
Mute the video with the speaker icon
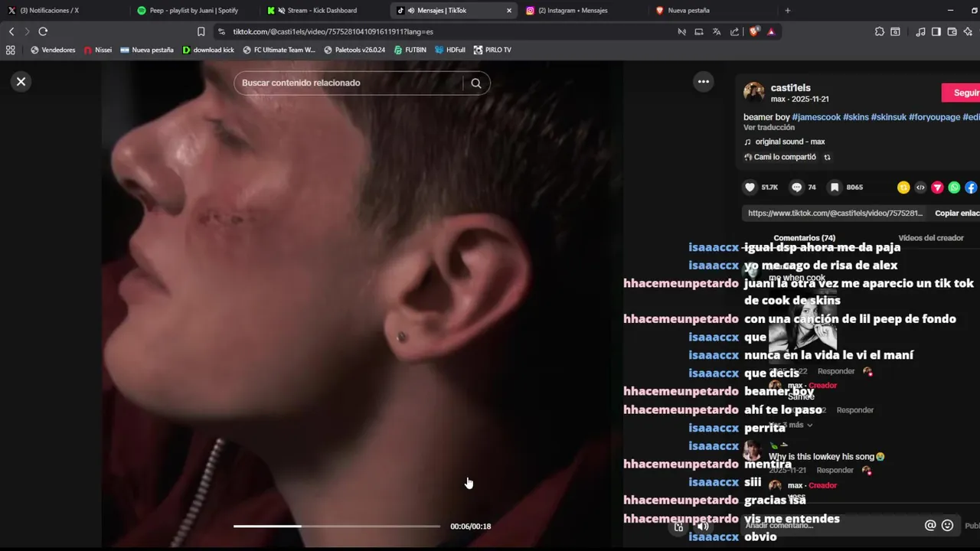[x=703, y=526]
